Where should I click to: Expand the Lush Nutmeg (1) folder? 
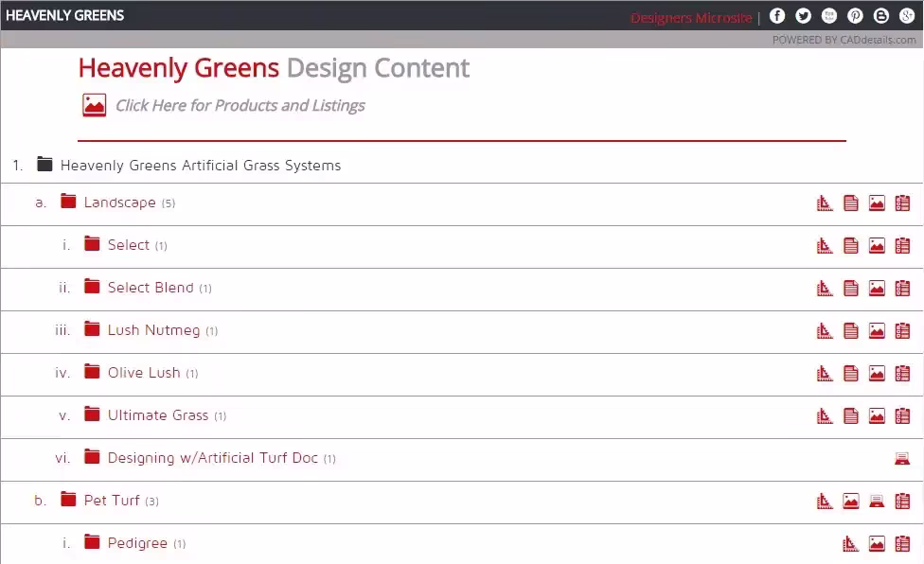92,328
